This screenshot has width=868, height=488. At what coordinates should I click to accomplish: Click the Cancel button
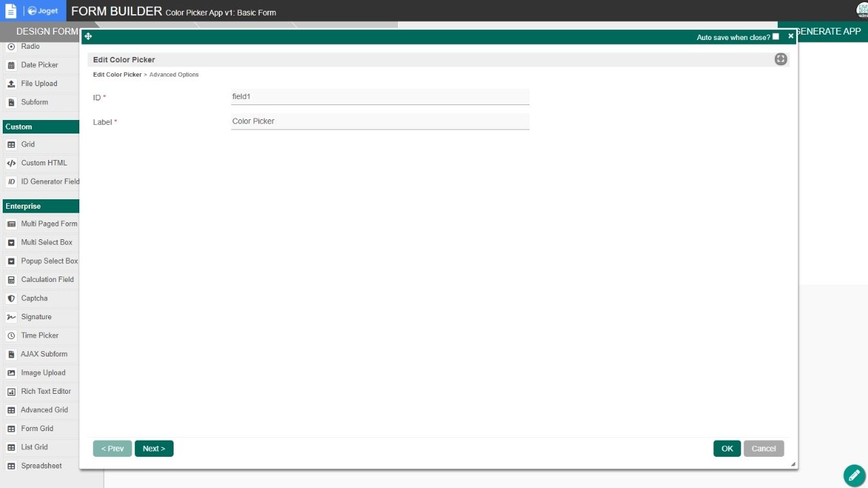[764, 449]
